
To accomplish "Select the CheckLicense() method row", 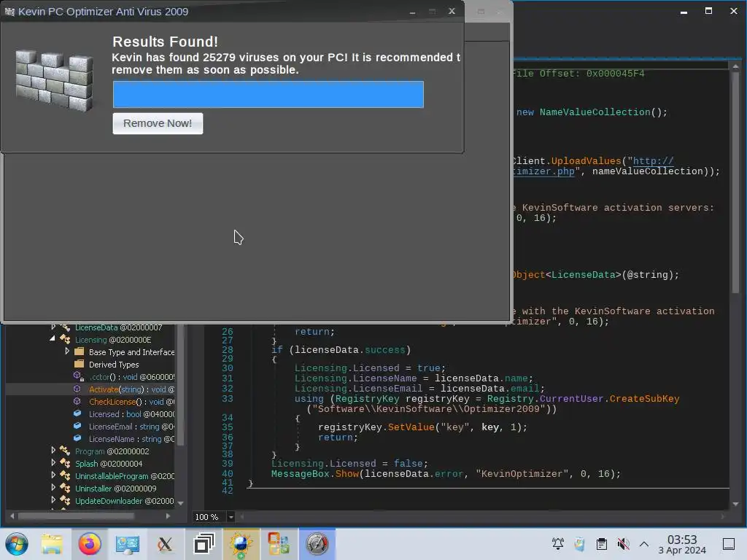I will [x=90, y=402].
